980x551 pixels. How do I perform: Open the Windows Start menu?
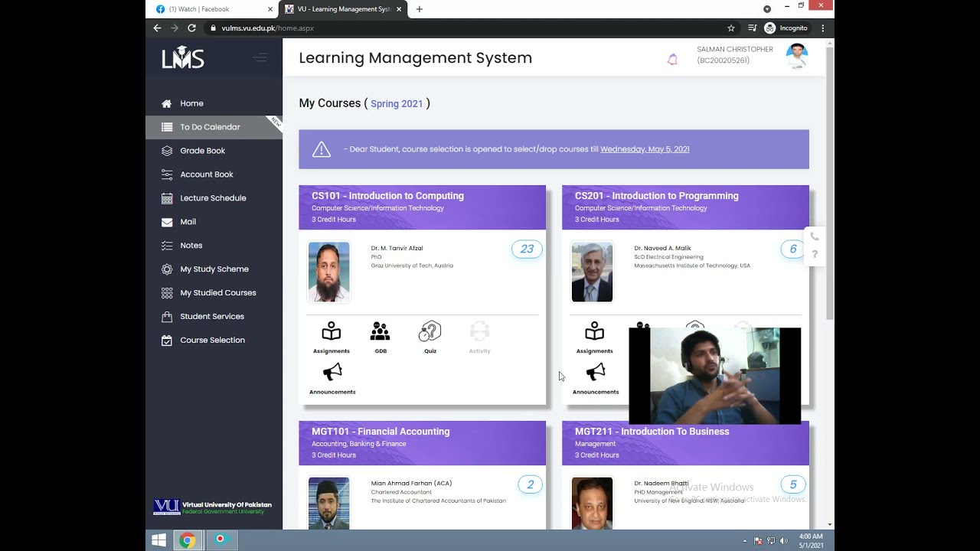159,540
